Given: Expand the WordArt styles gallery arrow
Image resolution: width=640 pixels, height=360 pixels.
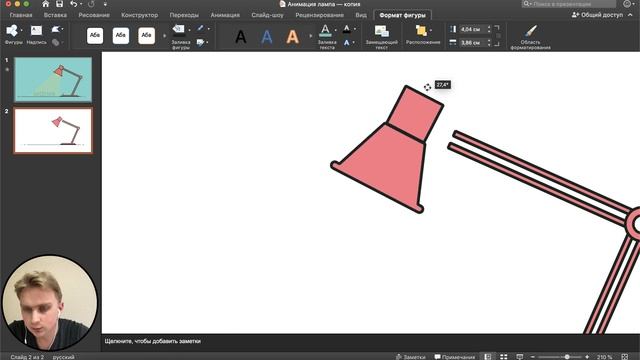Looking at the screenshot, I should [x=311, y=36].
